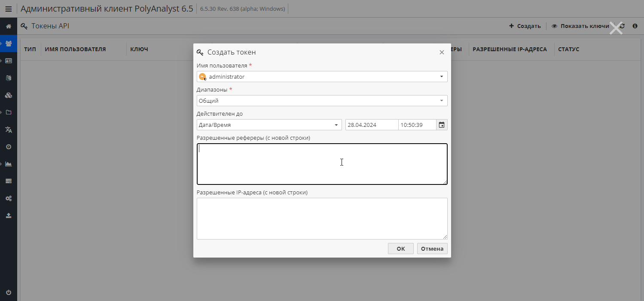Expand the Диапазоны Общий dropdown

click(322, 101)
